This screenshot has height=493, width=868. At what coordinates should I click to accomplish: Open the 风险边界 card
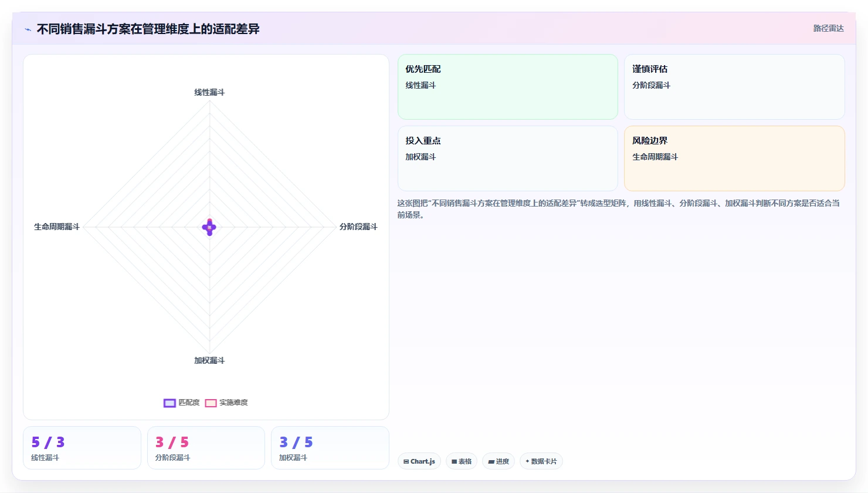(734, 158)
